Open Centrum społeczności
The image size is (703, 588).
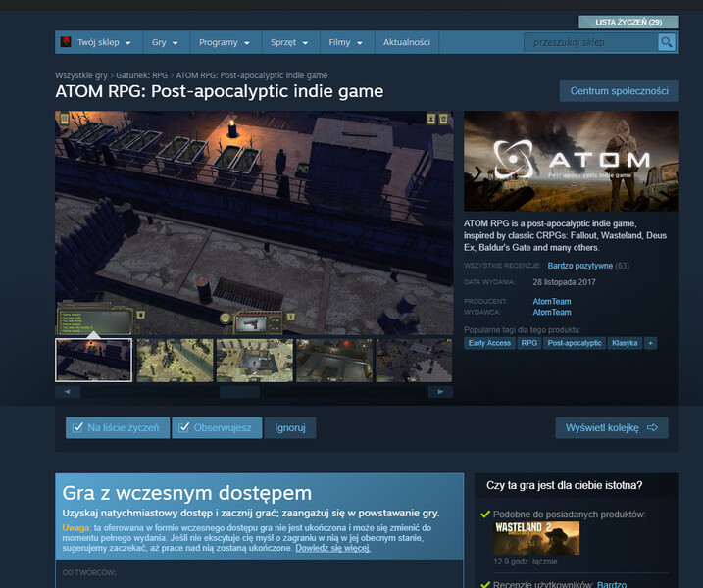619,91
